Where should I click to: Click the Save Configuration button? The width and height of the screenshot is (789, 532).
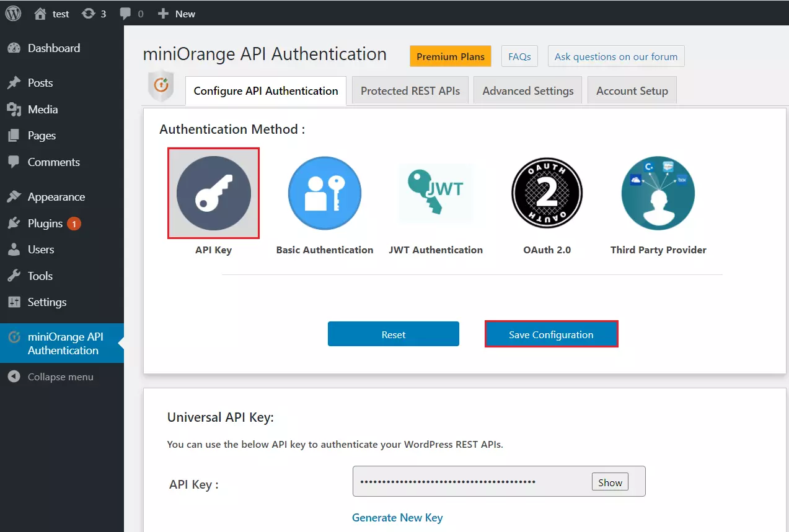[551, 334]
